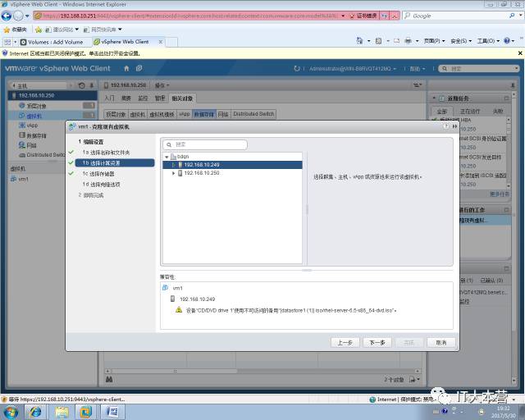Viewport: 525px width, 420px height.
Task: Click the yellow warning icon in compatibility panel
Action: (179, 310)
